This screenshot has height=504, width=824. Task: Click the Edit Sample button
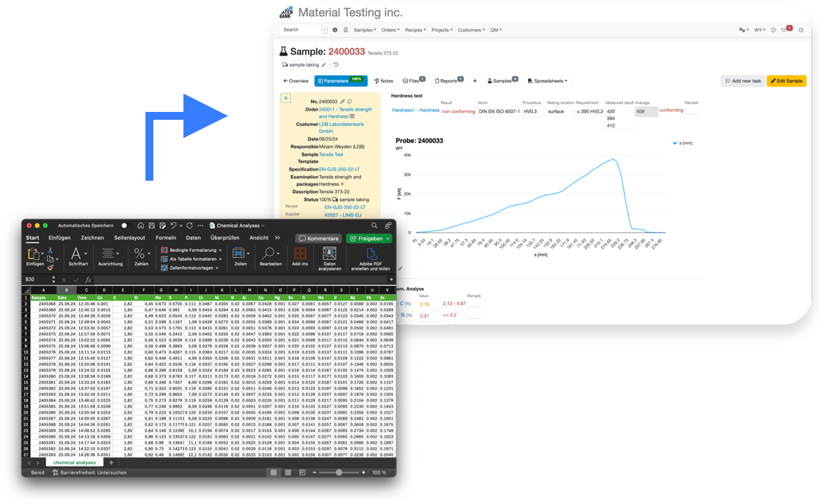pyautogui.click(x=786, y=81)
